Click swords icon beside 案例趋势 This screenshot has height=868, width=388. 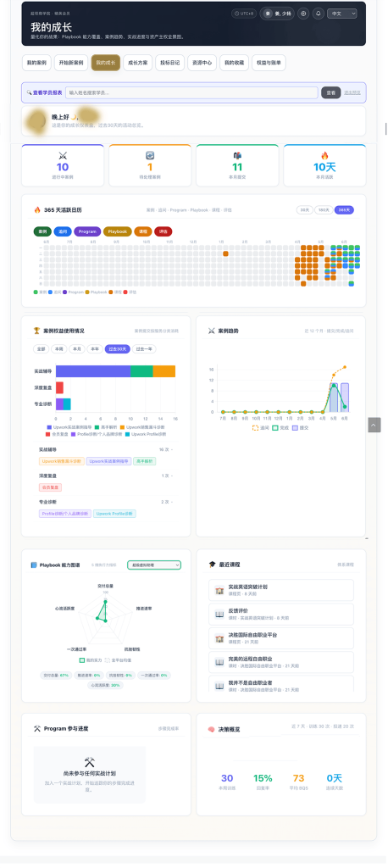tap(212, 331)
